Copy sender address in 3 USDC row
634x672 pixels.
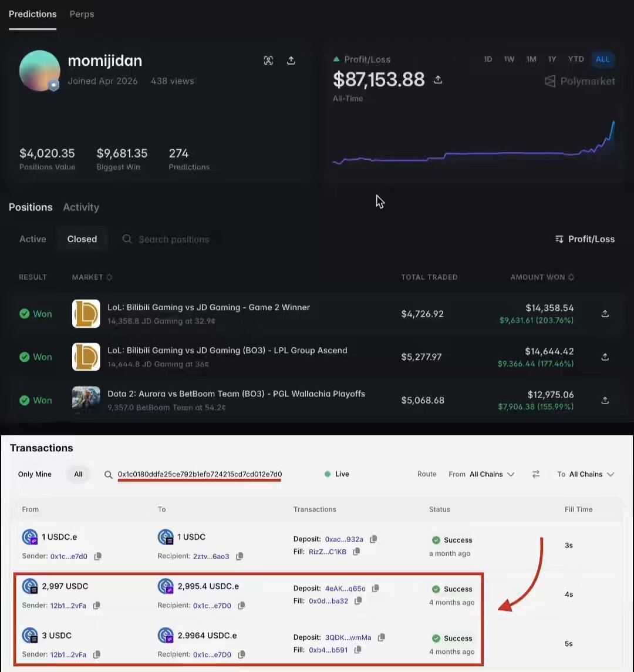pos(97,654)
